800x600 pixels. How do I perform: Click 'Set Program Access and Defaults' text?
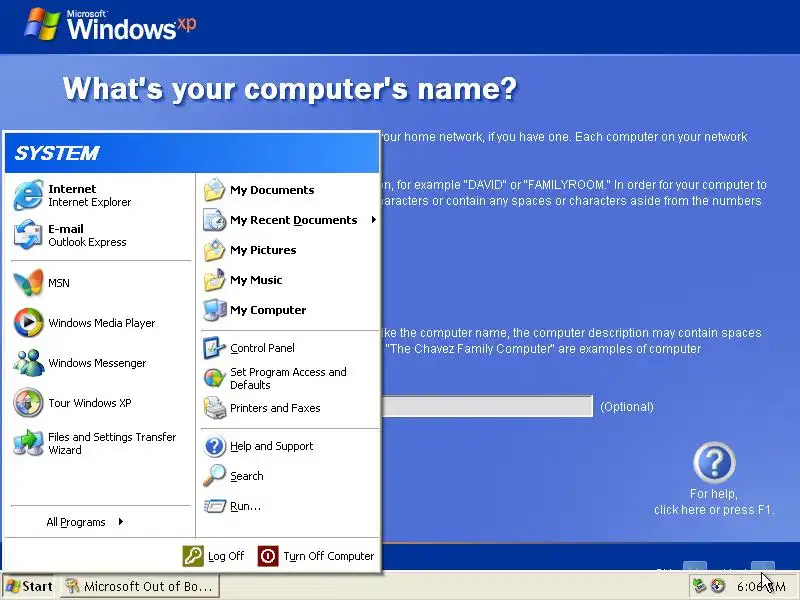[288, 379]
